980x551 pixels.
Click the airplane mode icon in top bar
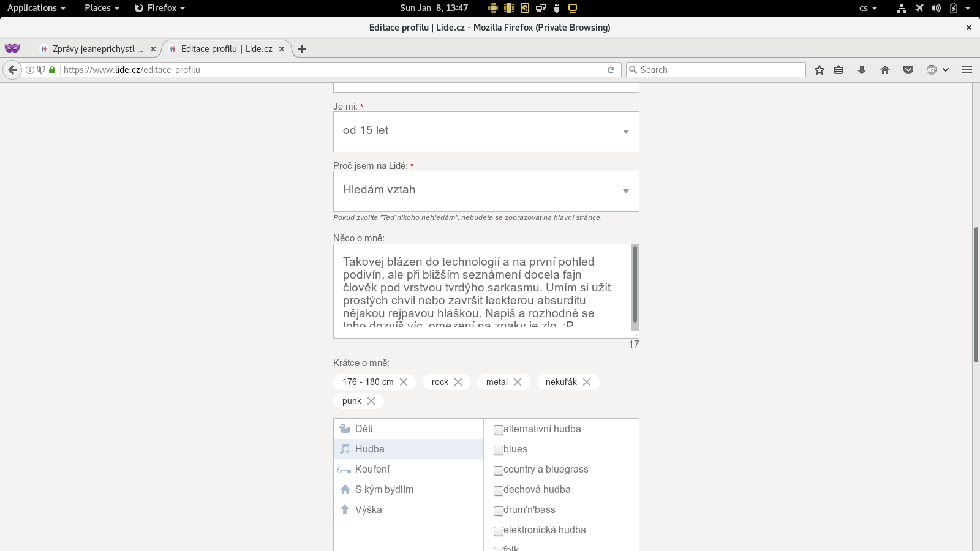click(919, 8)
